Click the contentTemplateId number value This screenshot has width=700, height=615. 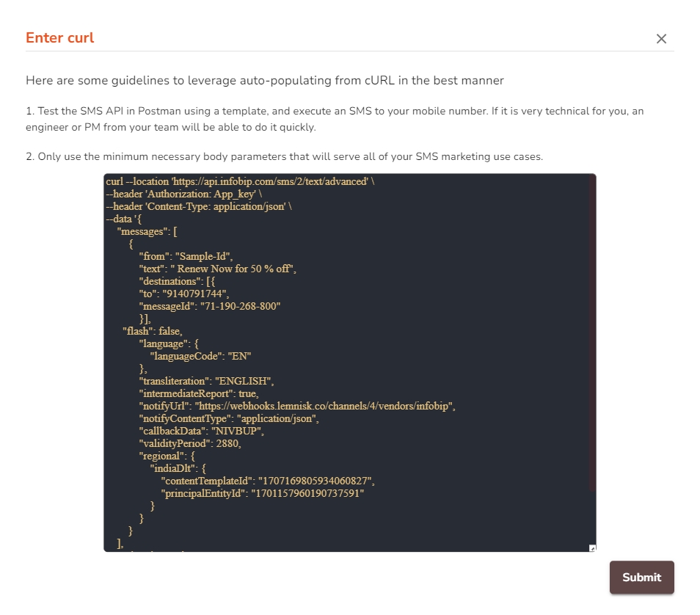[x=313, y=481]
